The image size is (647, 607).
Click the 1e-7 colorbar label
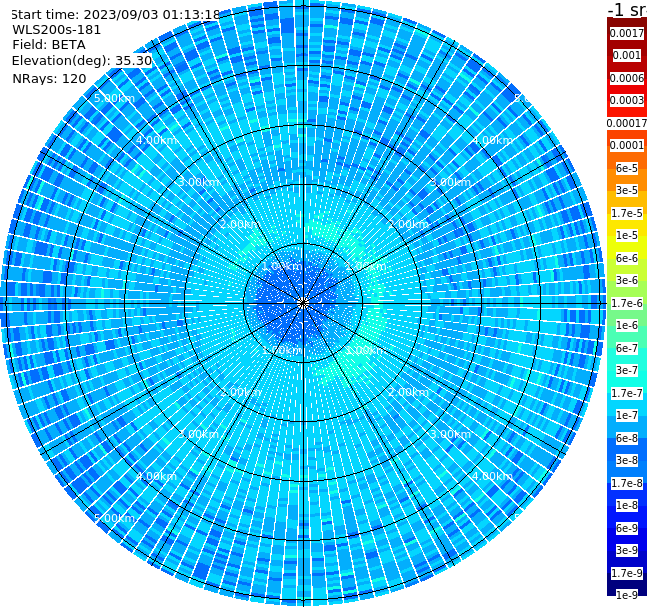(x=627, y=415)
